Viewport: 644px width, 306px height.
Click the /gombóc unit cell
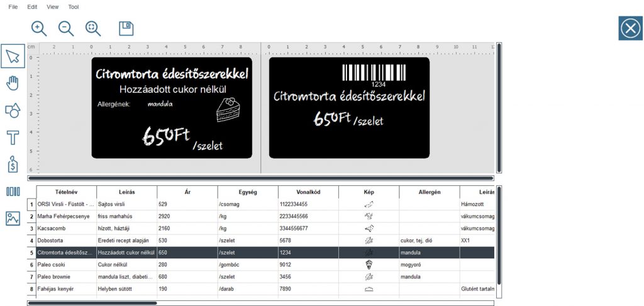click(x=248, y=265)
